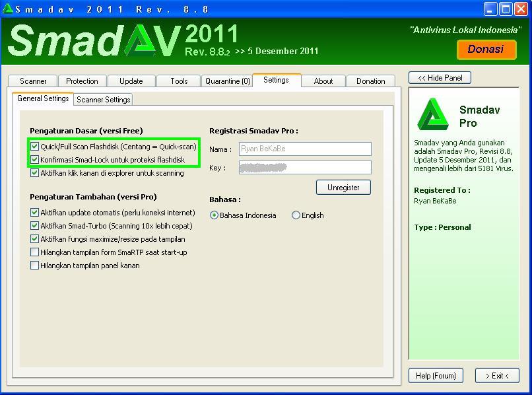Enable Hilangkan tampilan form SmaRTP saat start-up
The width and height of the screenshot is (532, 395).
(34, 252)
